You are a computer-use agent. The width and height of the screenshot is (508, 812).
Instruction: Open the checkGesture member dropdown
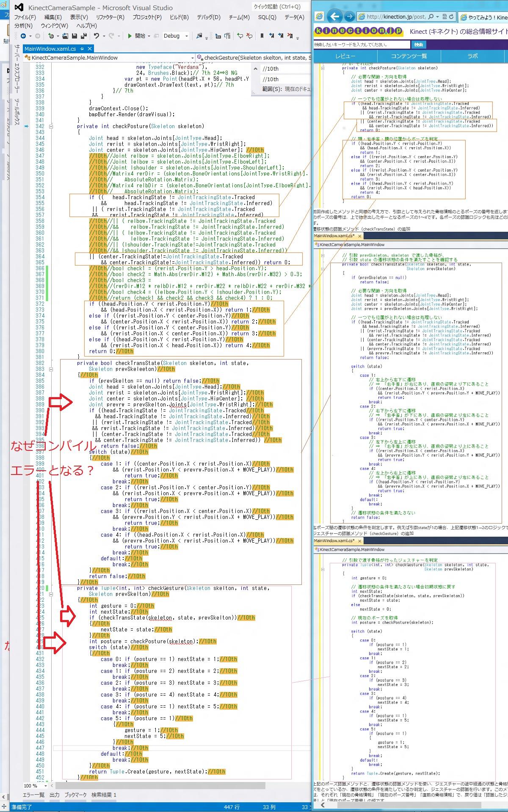(254, 58)
